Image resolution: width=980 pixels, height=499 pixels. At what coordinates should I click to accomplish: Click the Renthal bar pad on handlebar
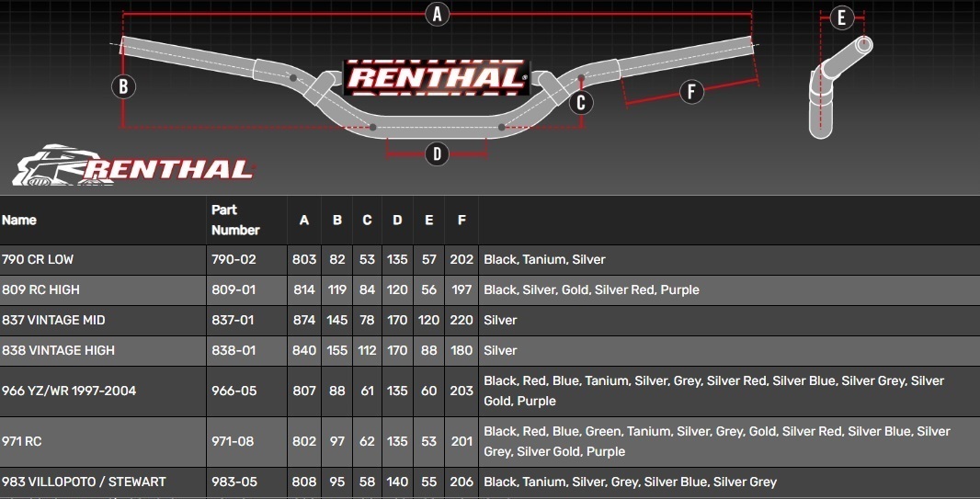click(436, 78)
